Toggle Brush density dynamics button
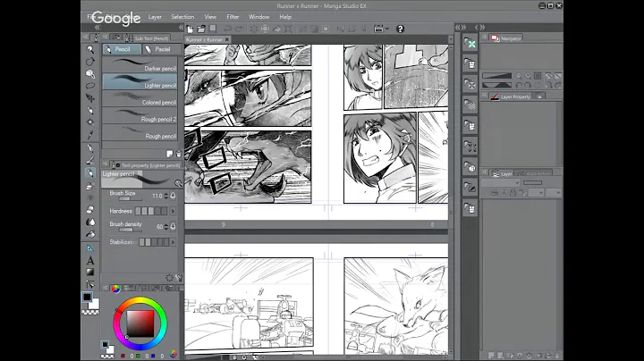Viewport: 644px width, 361px height. [x=173, y=226]
